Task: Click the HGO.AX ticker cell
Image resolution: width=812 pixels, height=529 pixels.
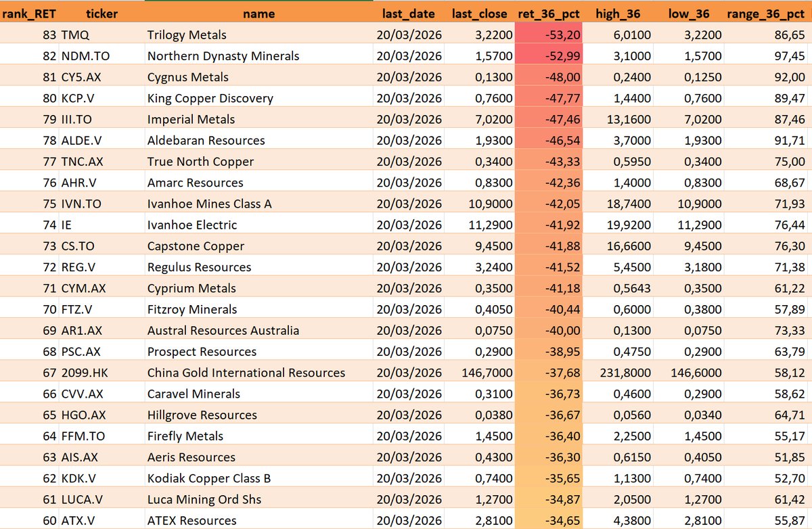Action: 101,415
